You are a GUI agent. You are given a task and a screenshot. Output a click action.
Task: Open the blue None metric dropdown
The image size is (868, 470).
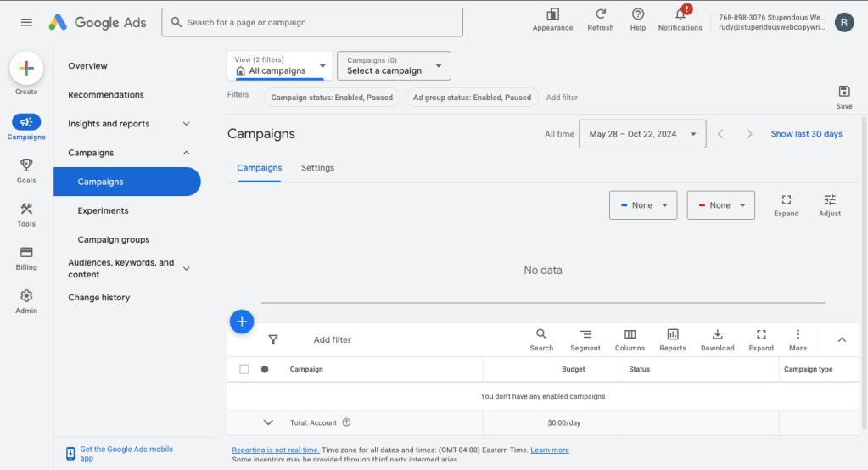point(642,205)
